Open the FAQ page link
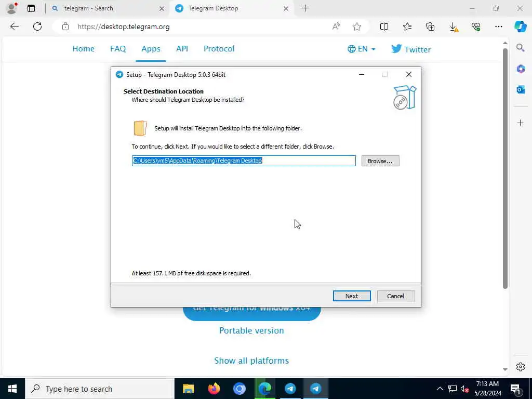The height and width of the screenshot is (399, 532). click(118, 48)
